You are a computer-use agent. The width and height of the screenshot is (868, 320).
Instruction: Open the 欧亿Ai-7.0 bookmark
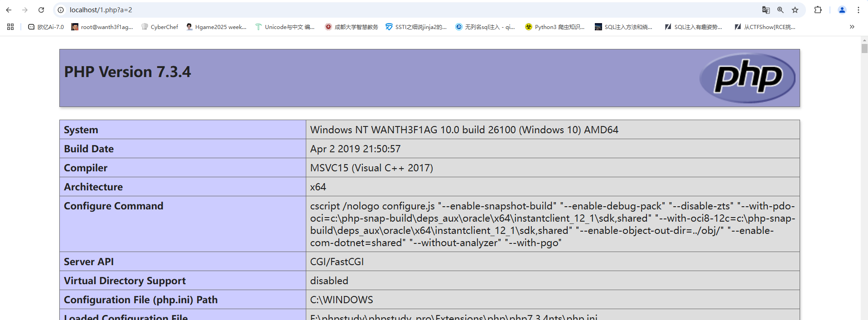point(46,27)
